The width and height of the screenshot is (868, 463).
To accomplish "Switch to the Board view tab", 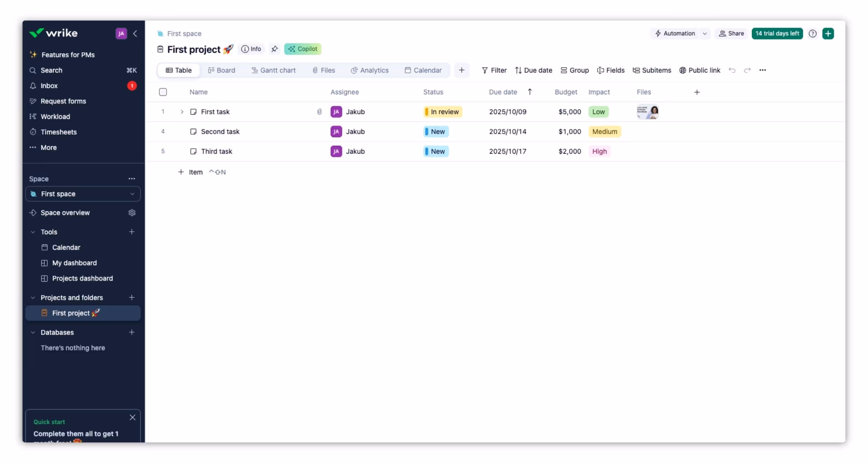I will [x=221, y=70].
